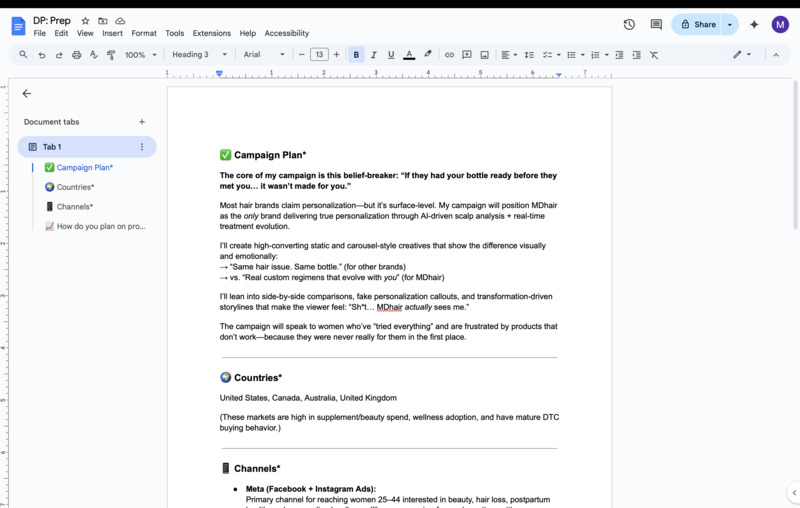Open the File menu

[x=39, y=33]
